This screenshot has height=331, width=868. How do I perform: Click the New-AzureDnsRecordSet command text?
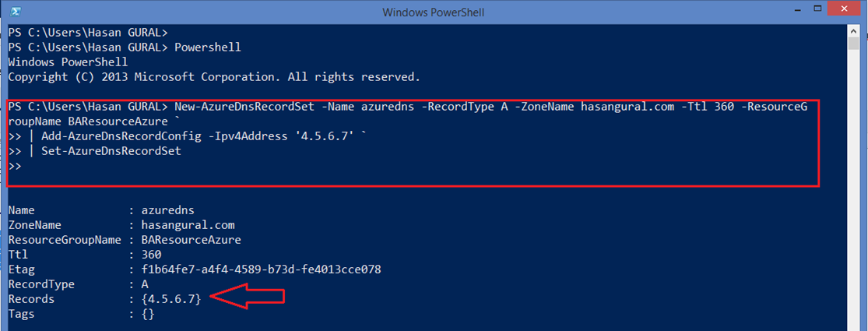click(x=245, y=106)
